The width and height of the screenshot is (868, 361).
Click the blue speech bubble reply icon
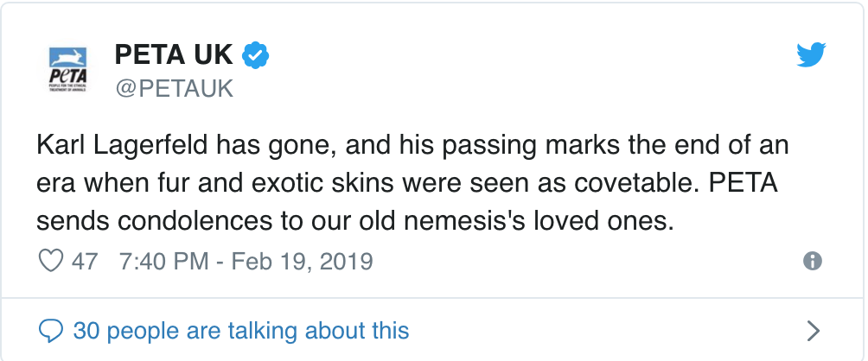(50, 331)
